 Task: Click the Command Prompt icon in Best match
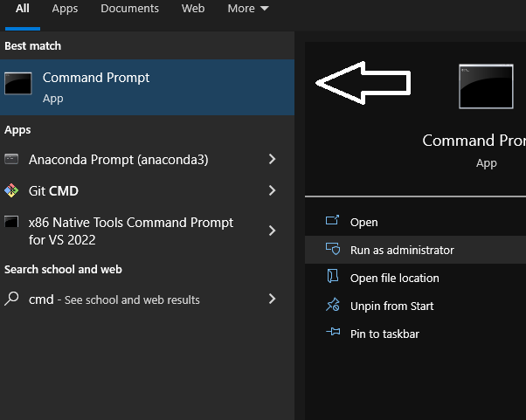(18, 84)
